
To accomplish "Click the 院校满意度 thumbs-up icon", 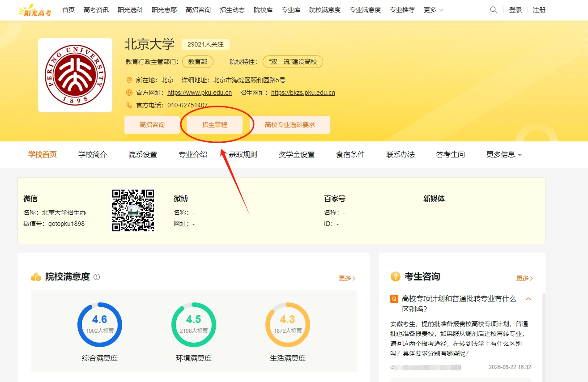I will tap(36, 277).
